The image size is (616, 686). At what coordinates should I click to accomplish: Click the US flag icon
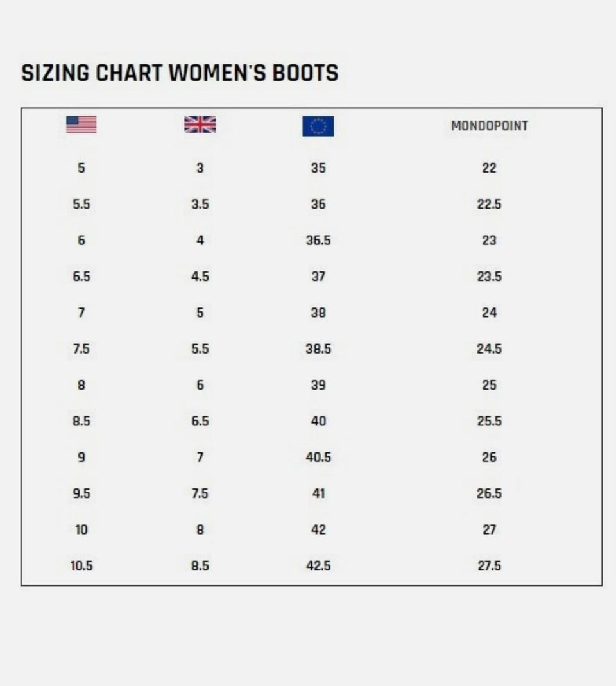(81, 124)
